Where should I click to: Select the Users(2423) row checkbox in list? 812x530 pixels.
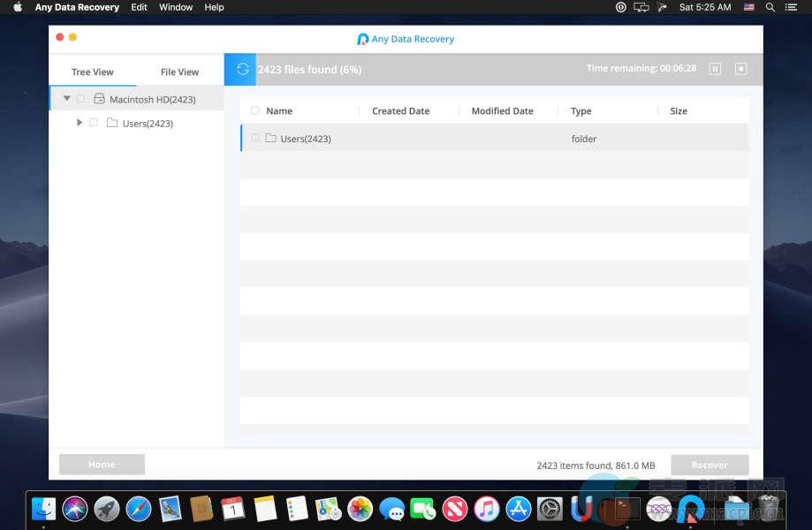[x=255, y=138]
